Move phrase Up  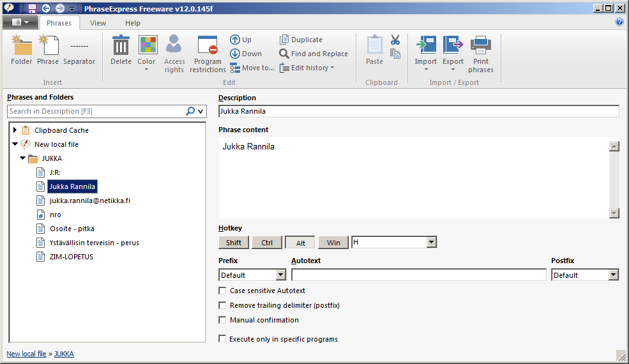tap(241, 40)
